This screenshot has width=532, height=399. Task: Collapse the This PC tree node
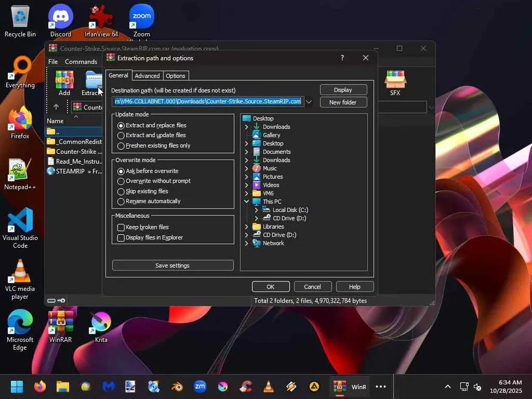pos(246,202)
